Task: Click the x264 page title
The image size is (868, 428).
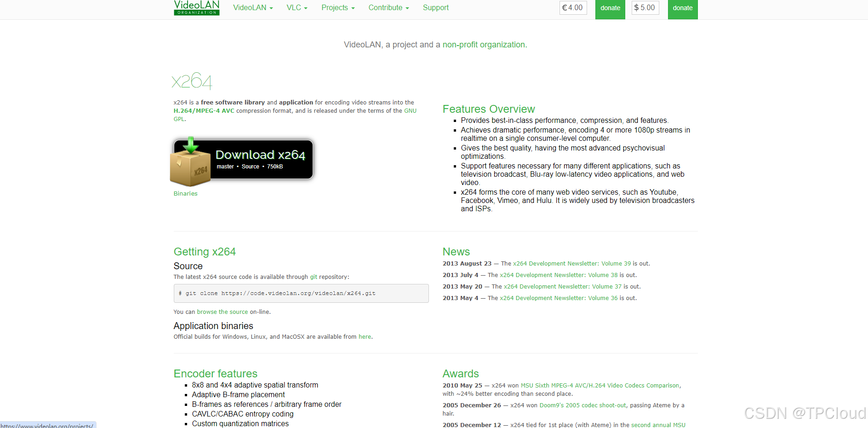Action: [192, 81]
